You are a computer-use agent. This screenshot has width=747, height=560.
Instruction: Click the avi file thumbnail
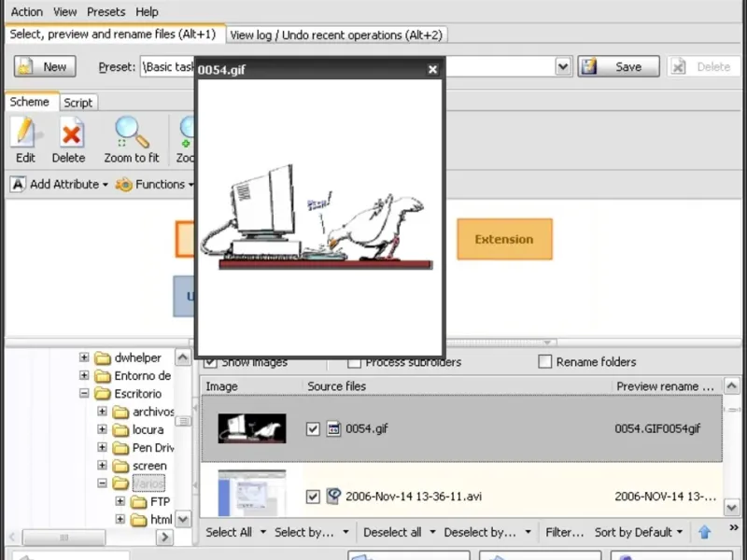(252, 494)
